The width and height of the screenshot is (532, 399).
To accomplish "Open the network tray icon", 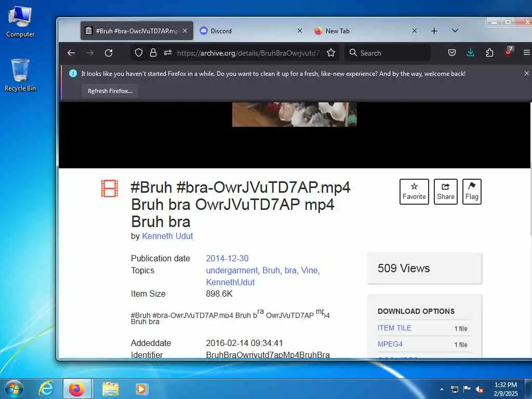I will [x=454, y=389].
